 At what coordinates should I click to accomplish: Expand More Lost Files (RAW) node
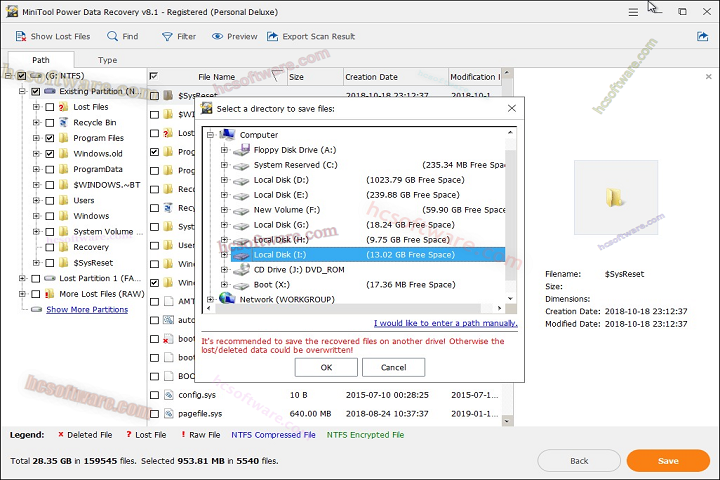pyautogui.click(x=22, y=294)
